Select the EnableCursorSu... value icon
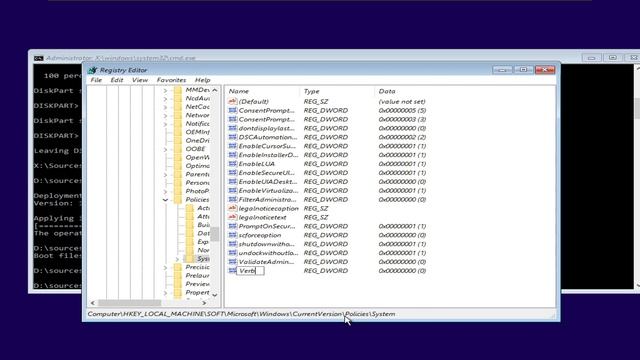The image size is (640, 360). tap(233, 146)
